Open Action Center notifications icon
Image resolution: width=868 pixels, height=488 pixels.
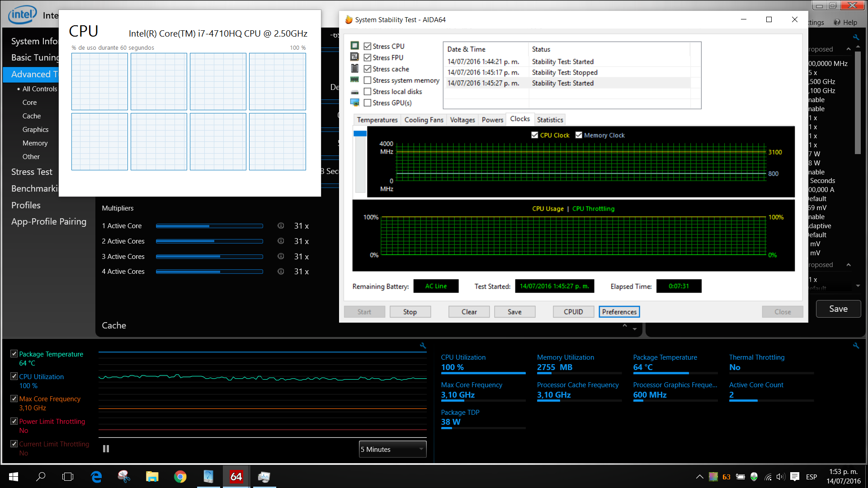click(795, 477)
